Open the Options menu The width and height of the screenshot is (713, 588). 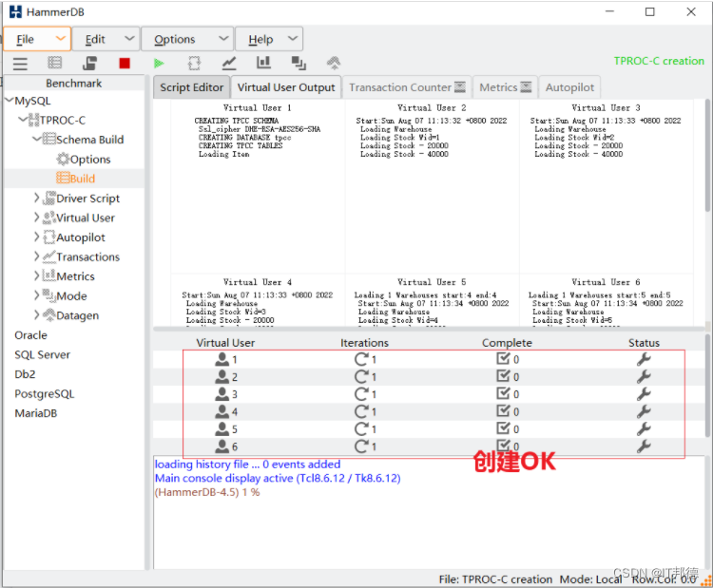click(x=187, y=39)
